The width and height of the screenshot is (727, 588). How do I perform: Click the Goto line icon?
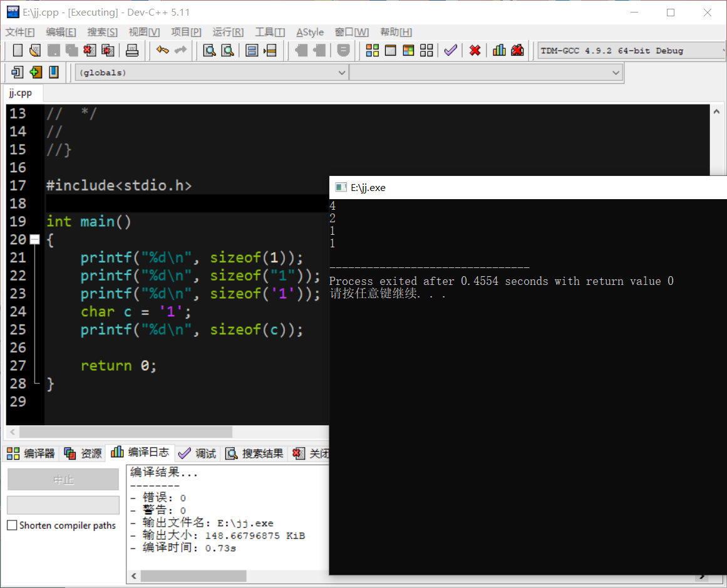click(x=270, y=50)
